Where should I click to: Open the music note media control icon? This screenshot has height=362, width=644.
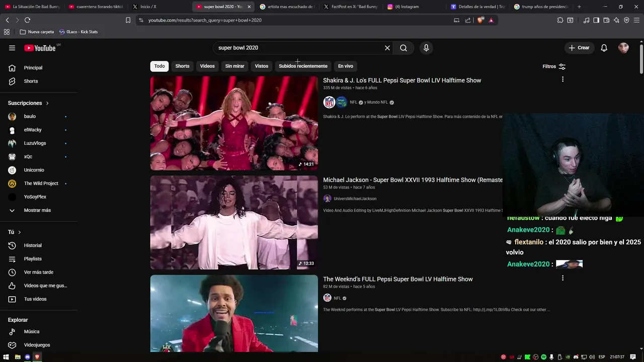coord(586,20)
